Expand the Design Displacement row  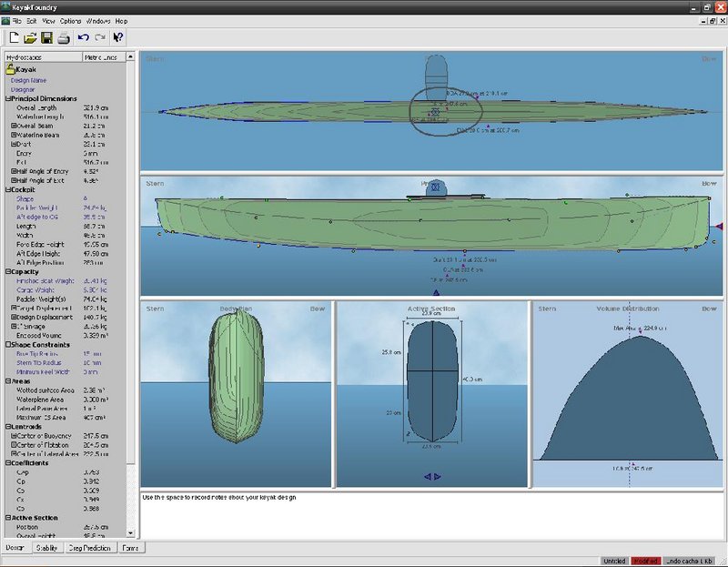tap(14, 317)
